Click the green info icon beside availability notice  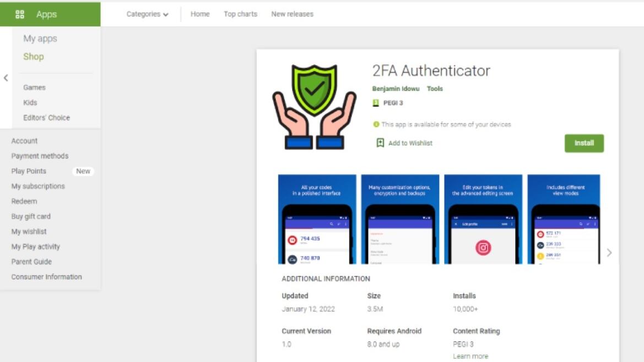pyautogui.click(x=376, y=124)
